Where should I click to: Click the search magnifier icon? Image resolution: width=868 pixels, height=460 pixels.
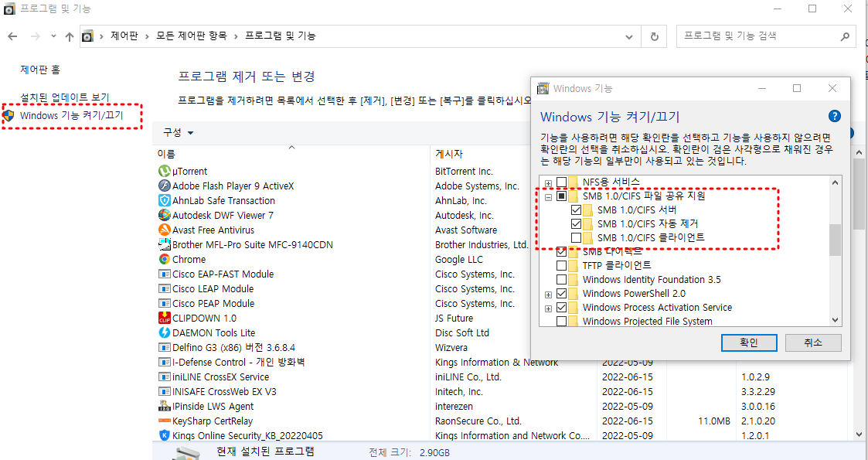pyautogui.click(x=844, y=36)
